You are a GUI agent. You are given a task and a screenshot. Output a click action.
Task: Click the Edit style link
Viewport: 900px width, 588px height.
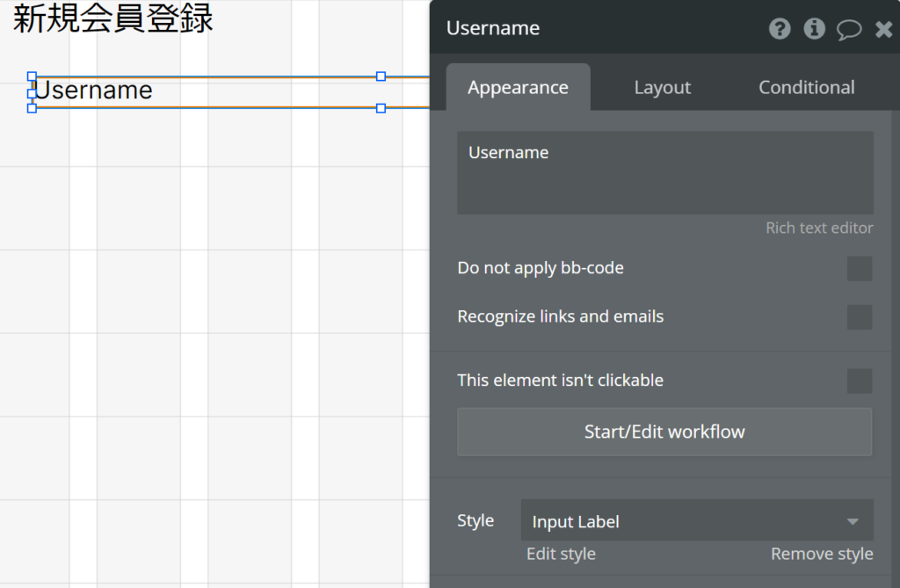561,554
